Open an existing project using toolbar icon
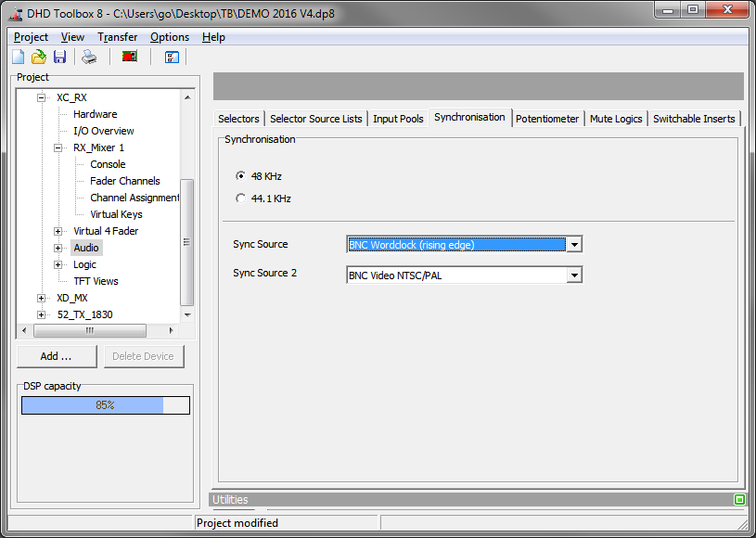756x538 pixels. coord(38,57)
